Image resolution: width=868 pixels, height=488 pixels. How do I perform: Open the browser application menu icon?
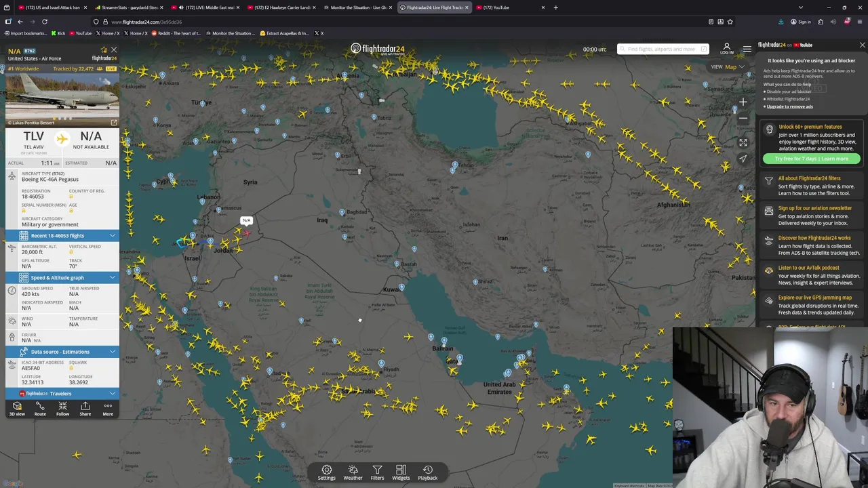859,22
